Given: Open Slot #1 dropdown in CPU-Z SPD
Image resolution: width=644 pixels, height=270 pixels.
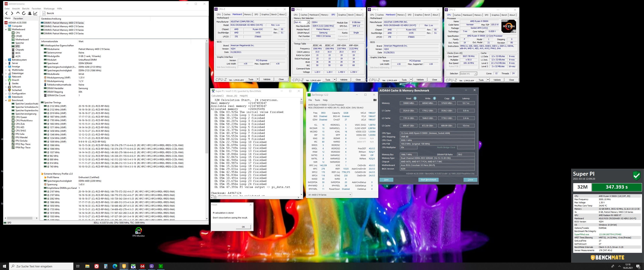Looking at the screenshot, I should [x=308, y=22].
